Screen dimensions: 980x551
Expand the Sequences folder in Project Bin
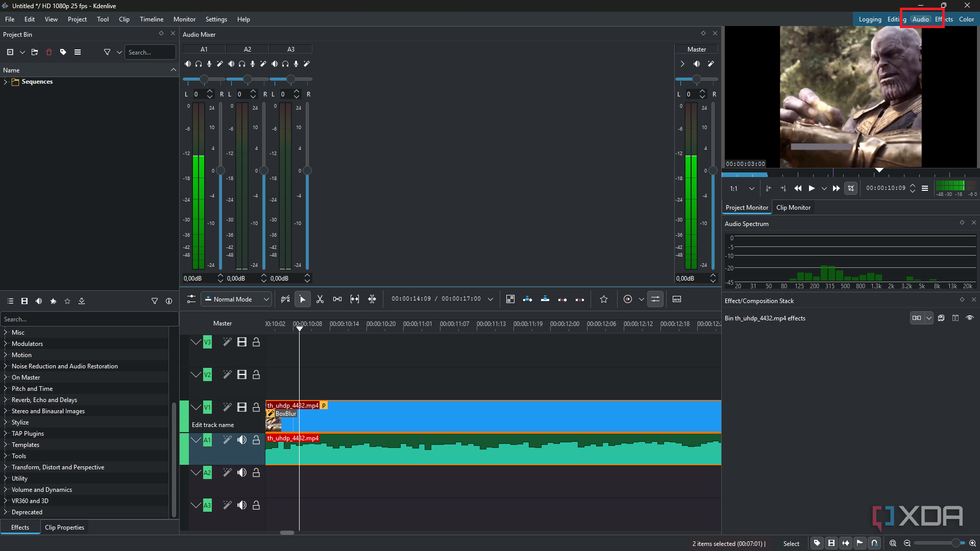6,82
